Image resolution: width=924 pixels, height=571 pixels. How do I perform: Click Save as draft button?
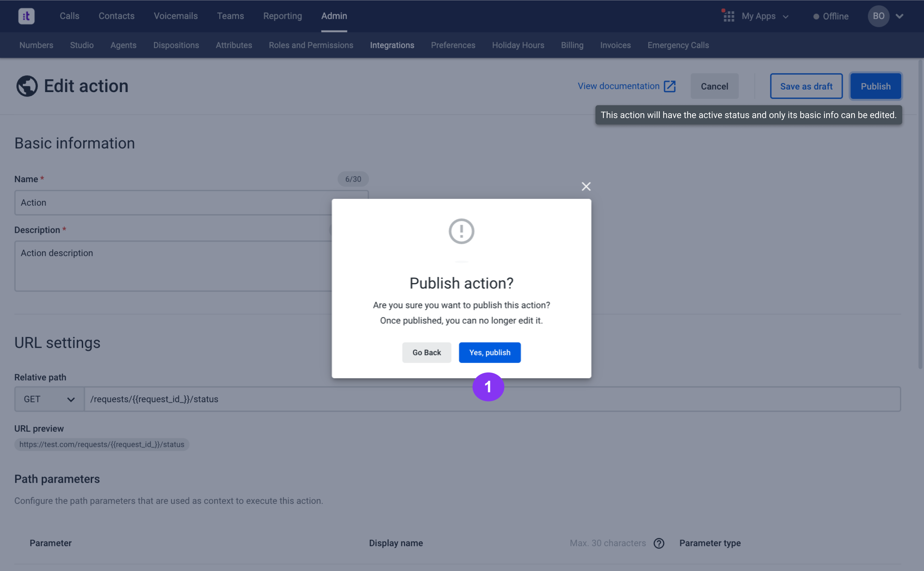coord(806,87)
